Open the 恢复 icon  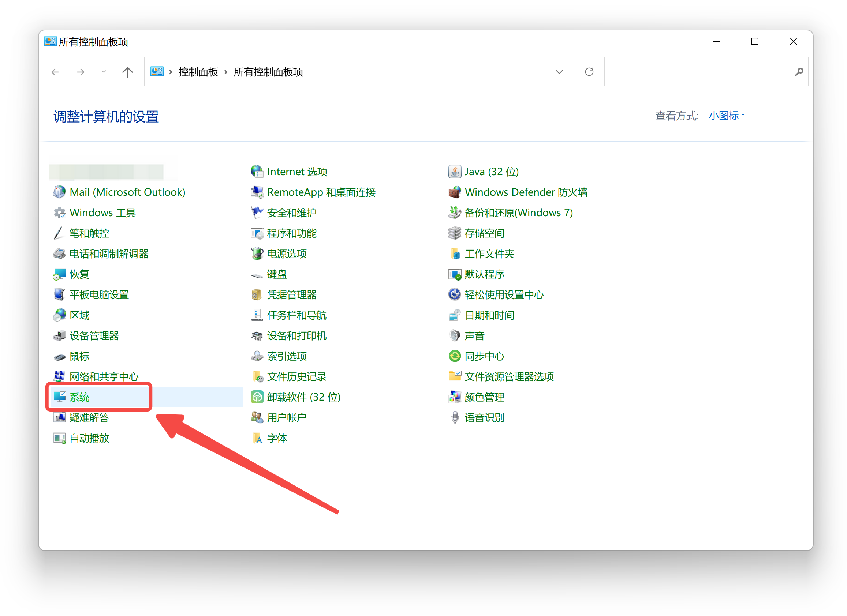(x=59, y=274)
